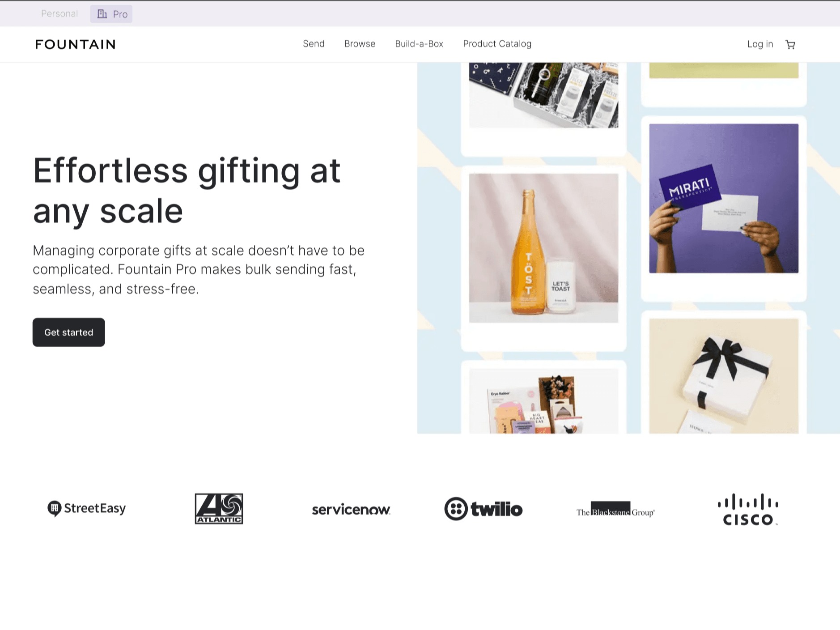Click the StreetEasy logo
This screenshot has height=630, width=840.
point(87,509)
